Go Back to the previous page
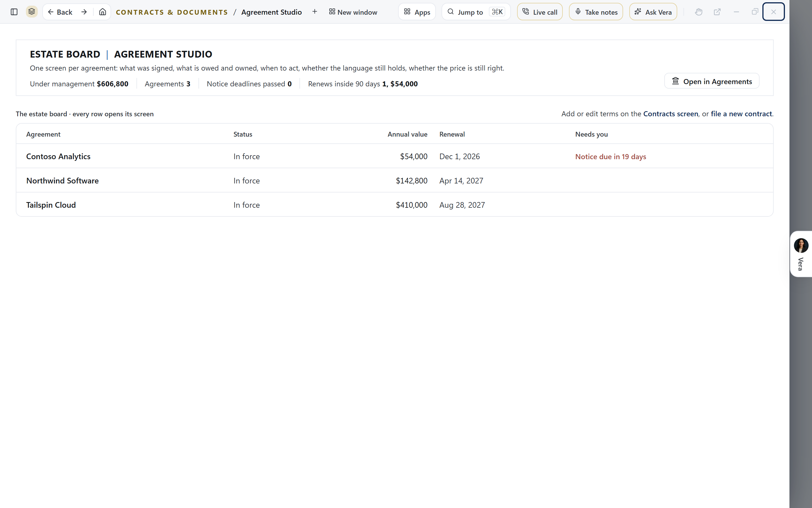Screen dimensions: 812x508 click(x=60, y=12)
